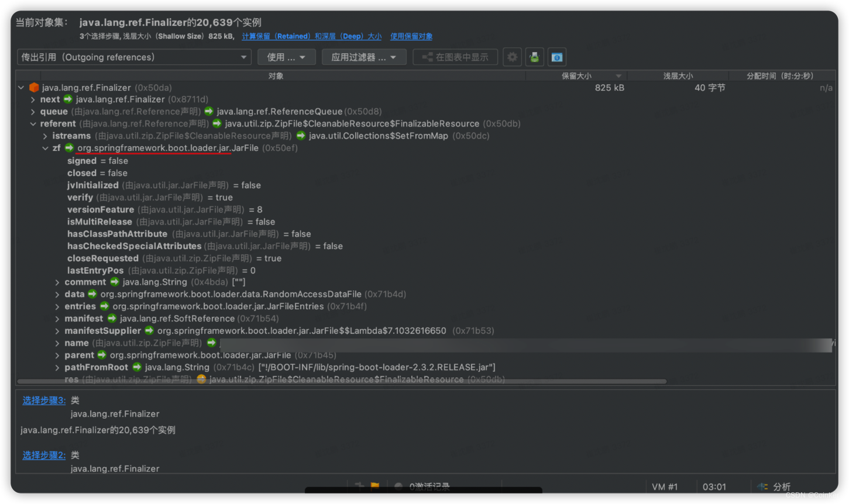Click the 825 kB retained size value
Screen dimensions: 849x504
(610, 88)
